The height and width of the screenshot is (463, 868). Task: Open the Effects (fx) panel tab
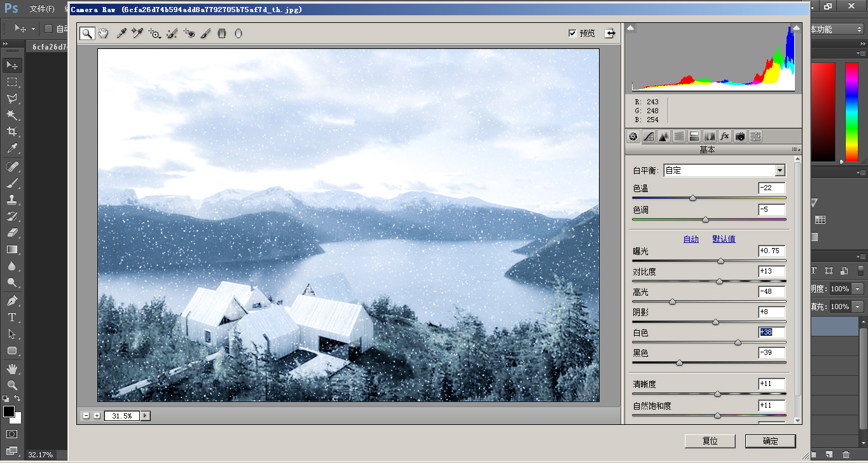725,136
